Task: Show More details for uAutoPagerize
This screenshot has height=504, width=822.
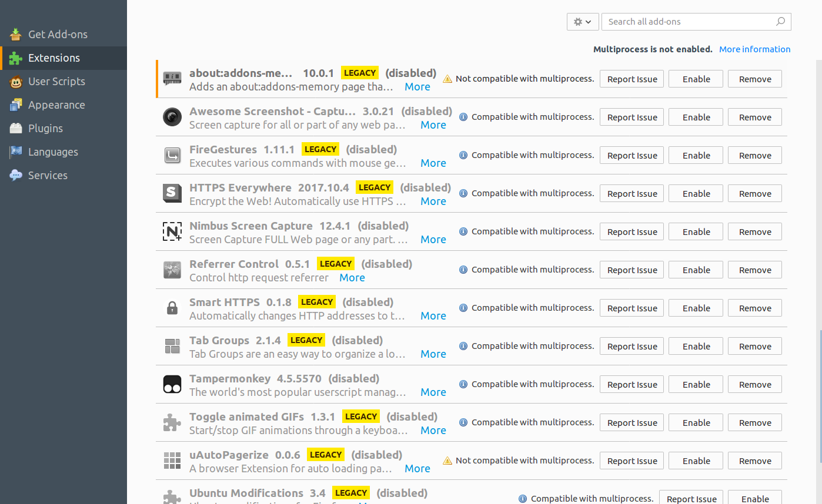Action: click(x=417, y=469)
